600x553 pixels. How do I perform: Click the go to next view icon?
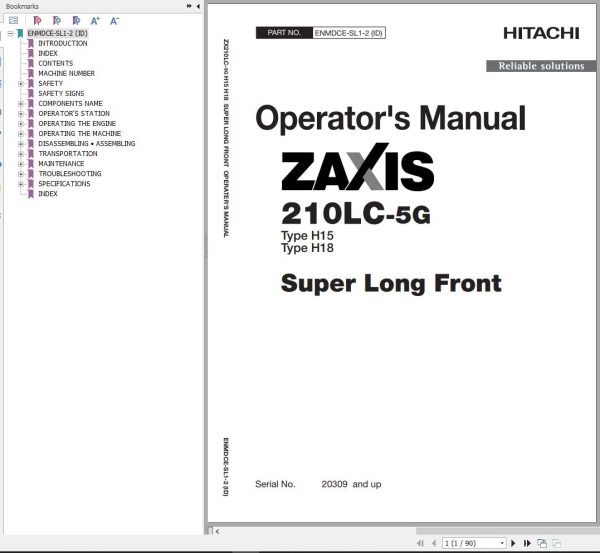tap(556, 543)
